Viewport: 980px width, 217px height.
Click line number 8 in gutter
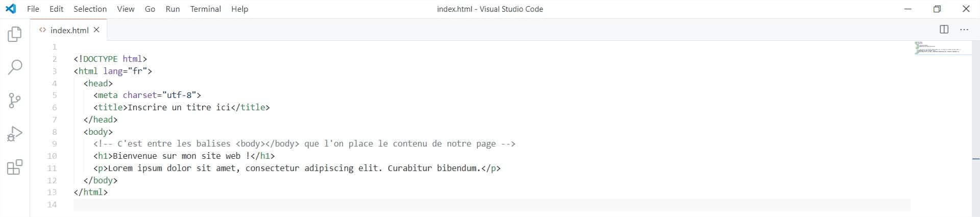click(54, 132)
